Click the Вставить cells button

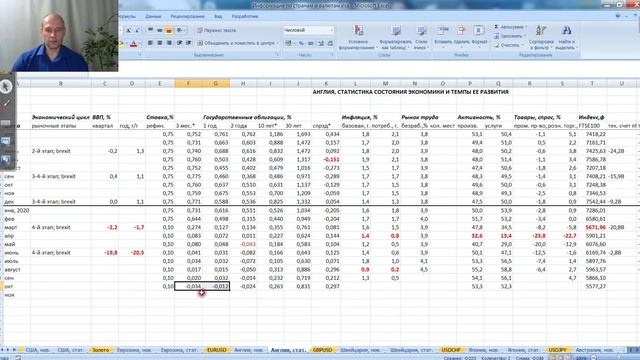(443, 36)
